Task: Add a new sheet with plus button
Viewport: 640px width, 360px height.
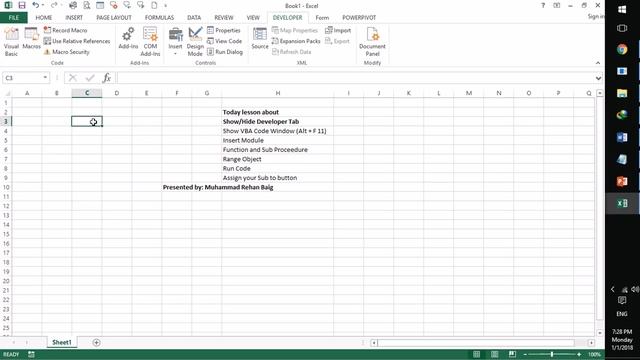Action: tap(96, 343)
